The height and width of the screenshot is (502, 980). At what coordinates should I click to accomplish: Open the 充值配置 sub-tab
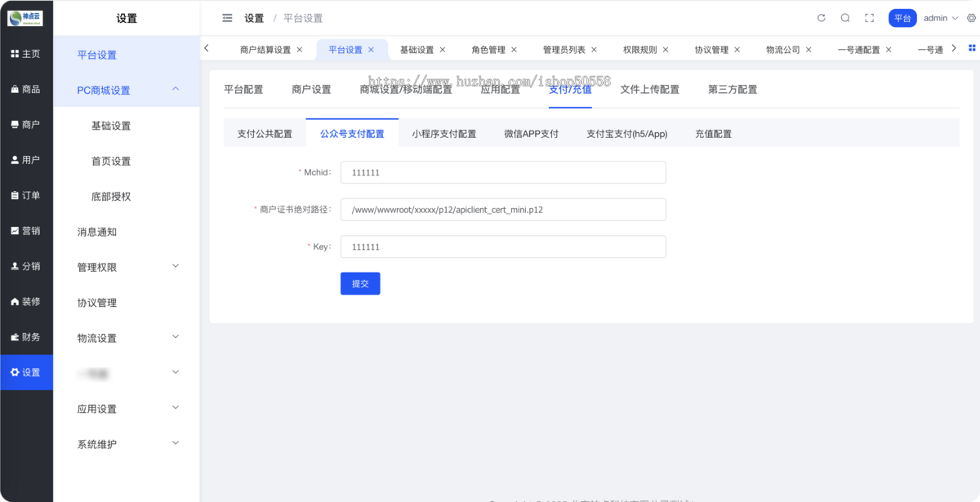click(x=714, y=134)
